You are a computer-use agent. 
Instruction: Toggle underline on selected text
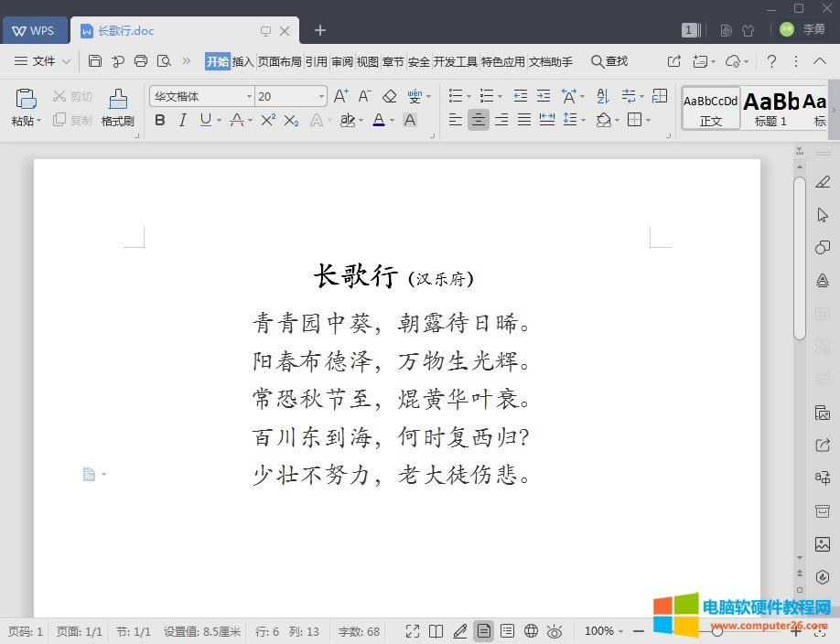point(203,119)
